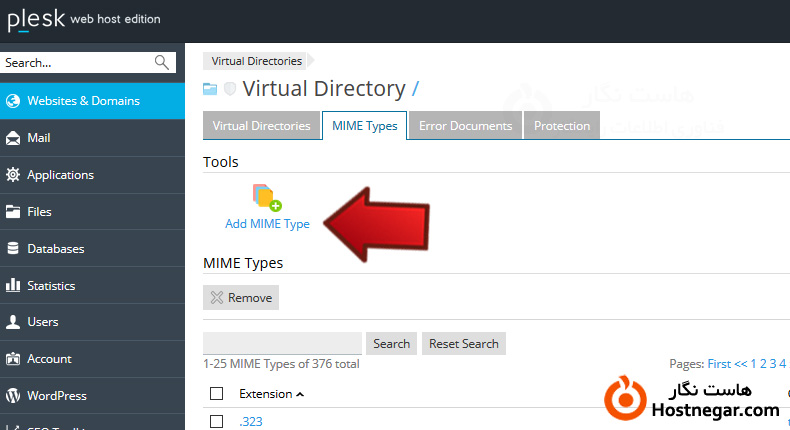Open the WordPress logo icon
This screenshot has height=430, width=790.
point(13,396)
